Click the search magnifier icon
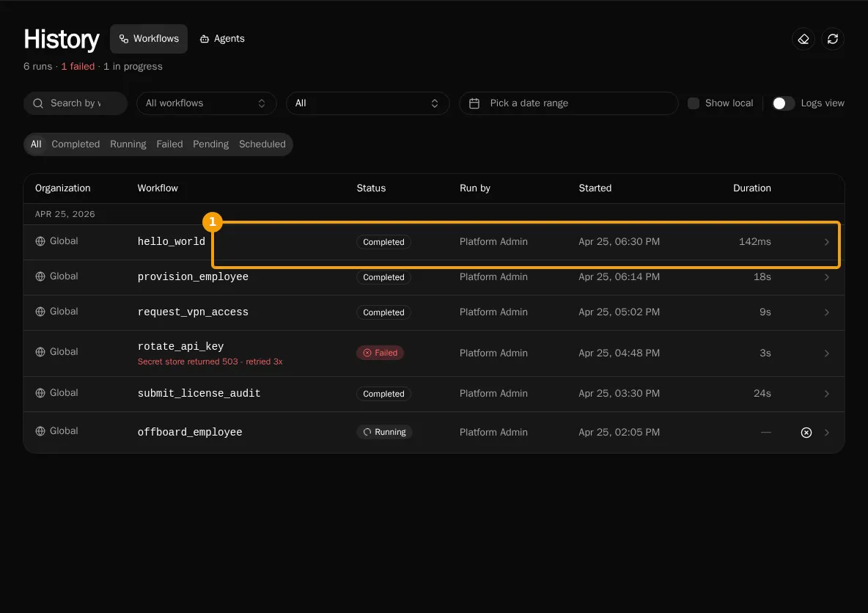This screenshot has height=613, width=868. 37,103
